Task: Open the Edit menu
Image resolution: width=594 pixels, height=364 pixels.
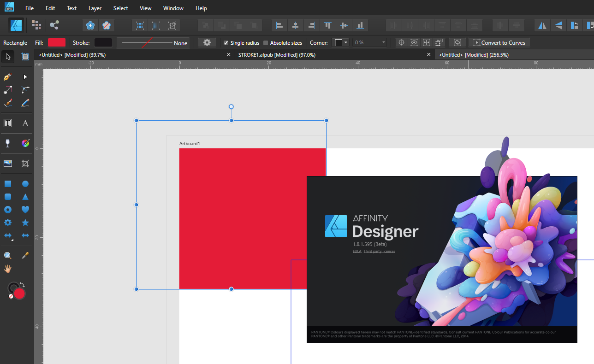Action: tap(50, 8)
